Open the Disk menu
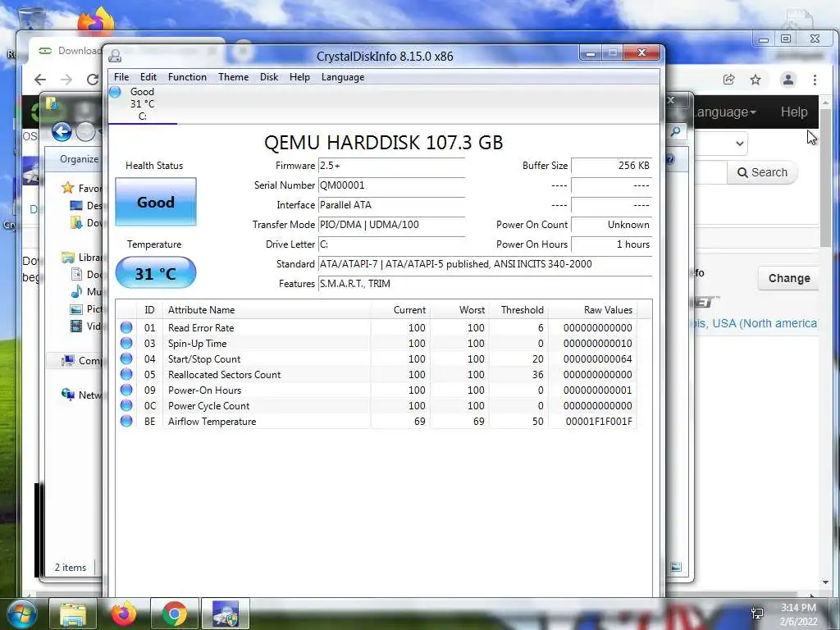Image resolution: width=840 pixels, height=630 pixels. tap(269, 77)
